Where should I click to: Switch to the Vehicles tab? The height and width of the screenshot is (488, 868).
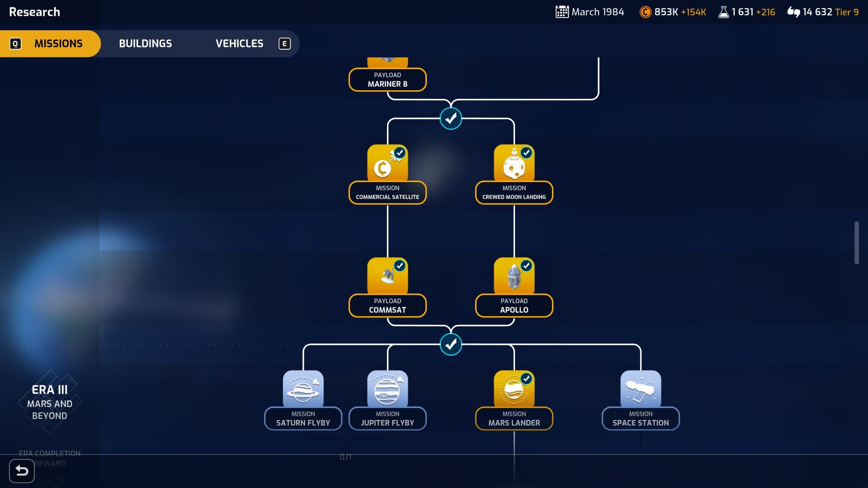coord(239,44)
